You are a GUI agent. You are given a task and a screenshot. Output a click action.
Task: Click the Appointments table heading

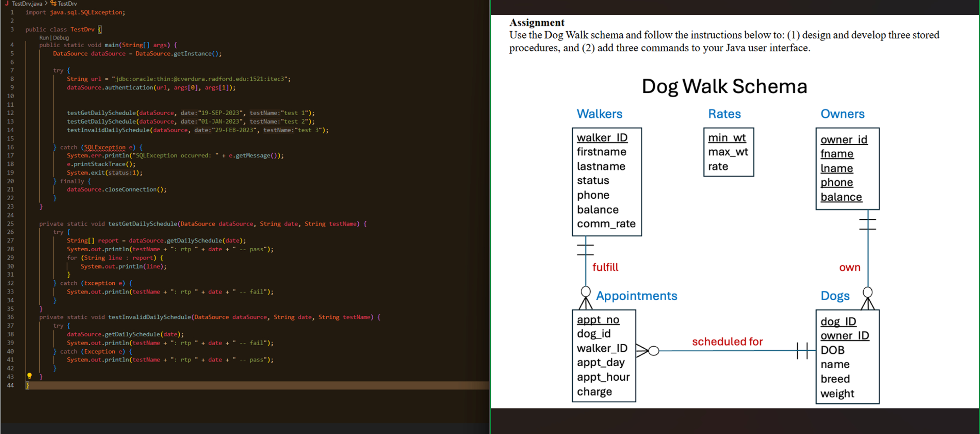[636, 296]
